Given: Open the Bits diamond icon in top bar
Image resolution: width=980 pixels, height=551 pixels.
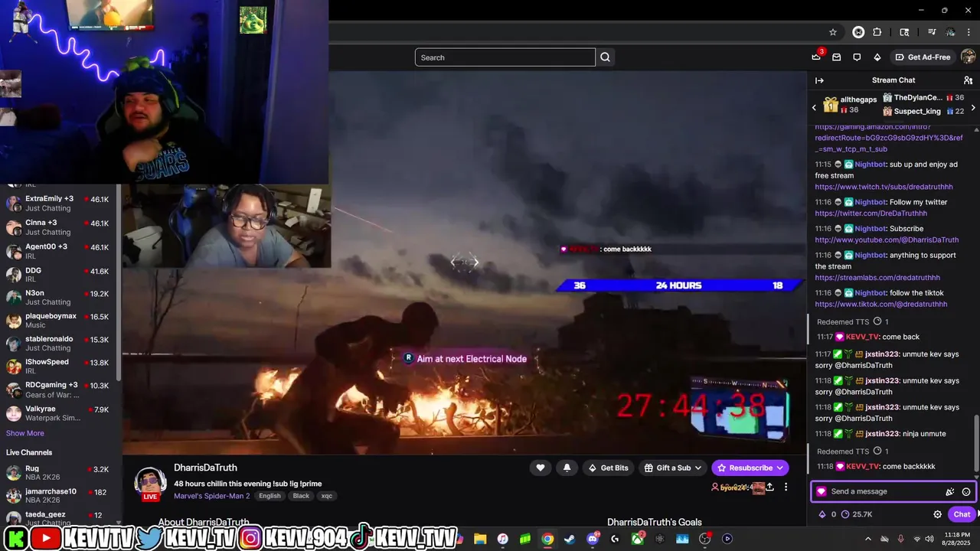Looking at the screenshot, I should (877, 57).
